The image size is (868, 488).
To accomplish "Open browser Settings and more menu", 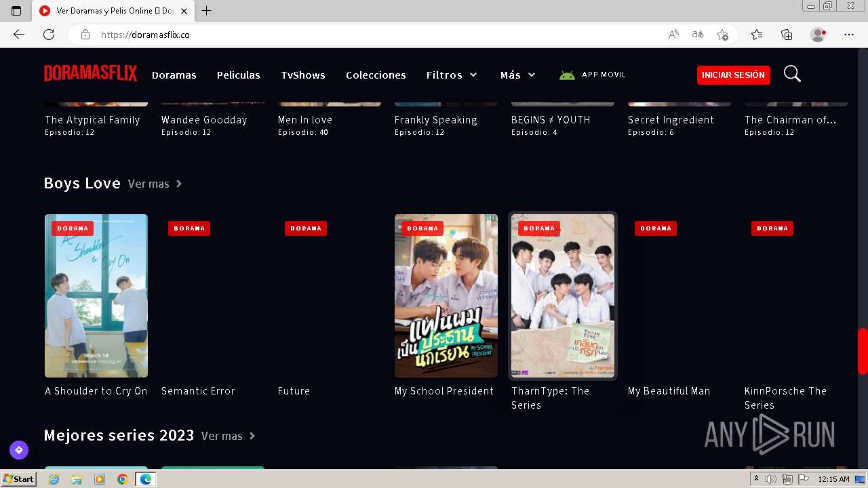I will pos(849,35).
